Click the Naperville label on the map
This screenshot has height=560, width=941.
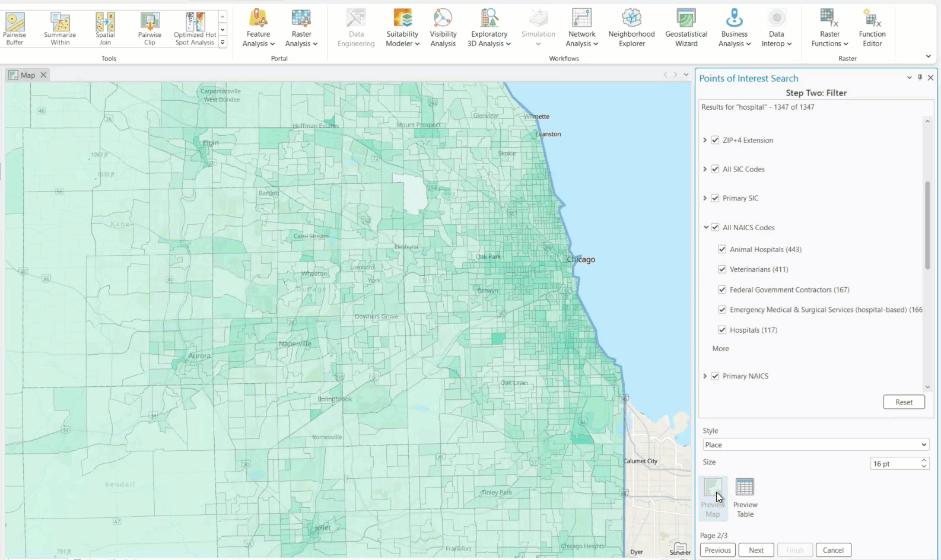click(x=295, y=344)
